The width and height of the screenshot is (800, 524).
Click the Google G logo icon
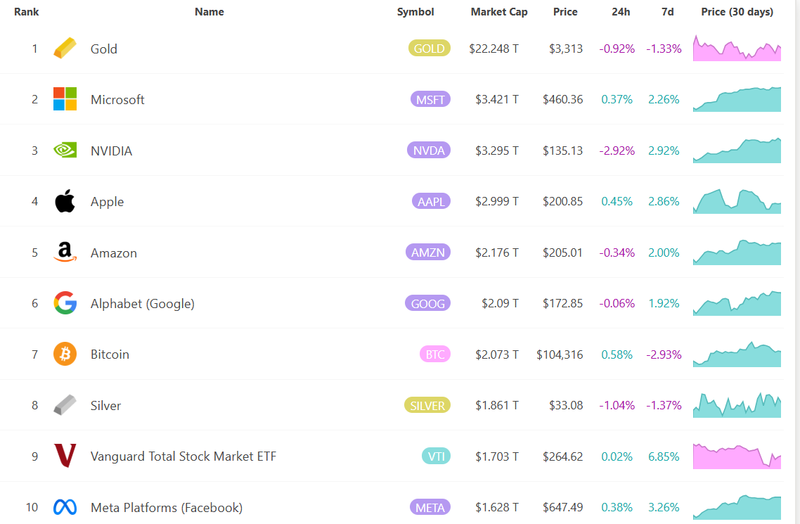click(65, 303)
